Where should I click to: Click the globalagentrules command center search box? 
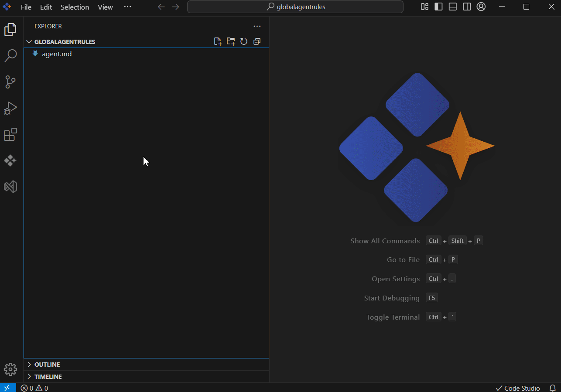tap(295, 7)
